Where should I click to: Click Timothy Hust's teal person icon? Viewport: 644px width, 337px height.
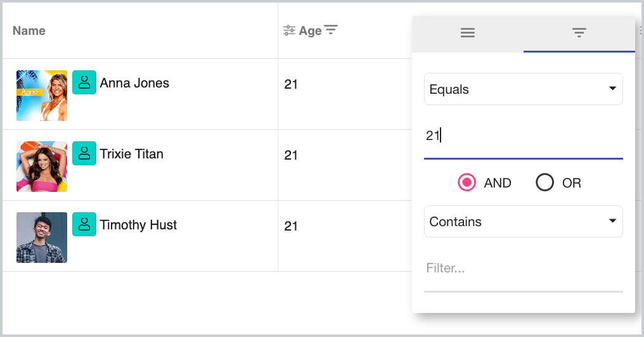pos(84,224)
